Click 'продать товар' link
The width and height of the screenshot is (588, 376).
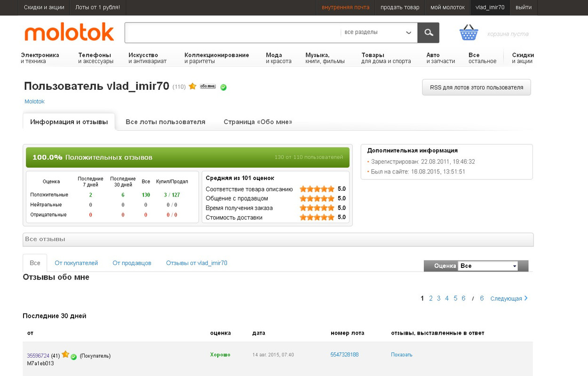coord(400,8)
